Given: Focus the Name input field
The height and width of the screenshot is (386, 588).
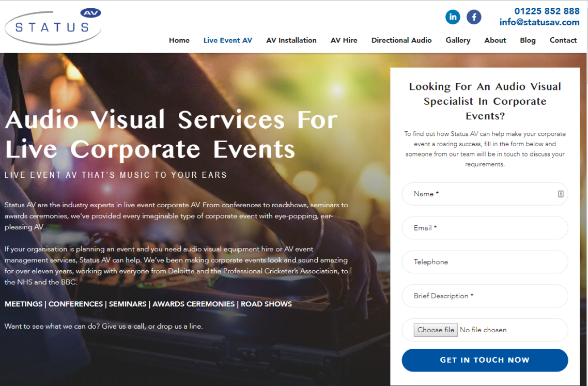Looking at the screenshot, I should point(485,194).
